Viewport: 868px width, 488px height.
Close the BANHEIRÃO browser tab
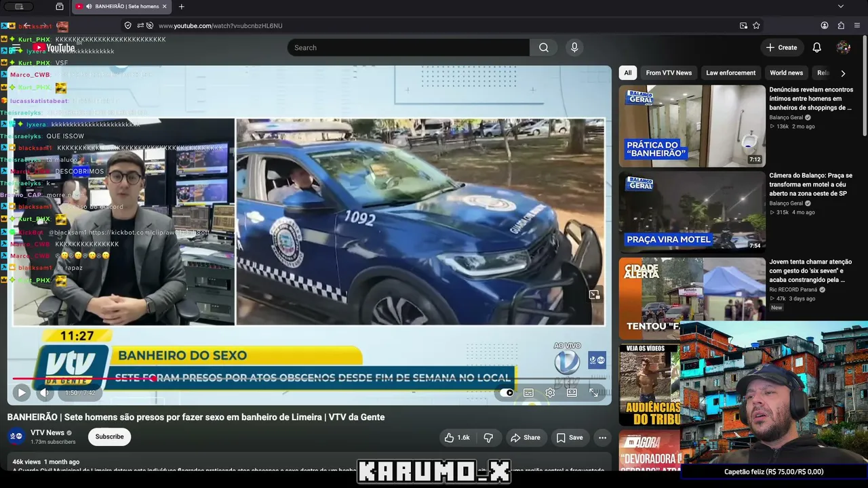click(164, 7)
